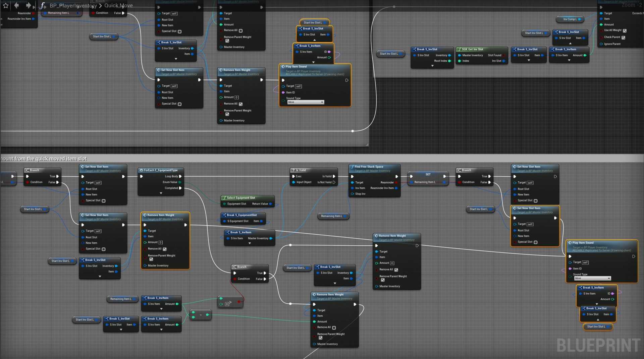Screen dimensions: 644x359
Task: Select the Inv Comp L variable node
Action: pyautogui.click(x=570, y=19)
